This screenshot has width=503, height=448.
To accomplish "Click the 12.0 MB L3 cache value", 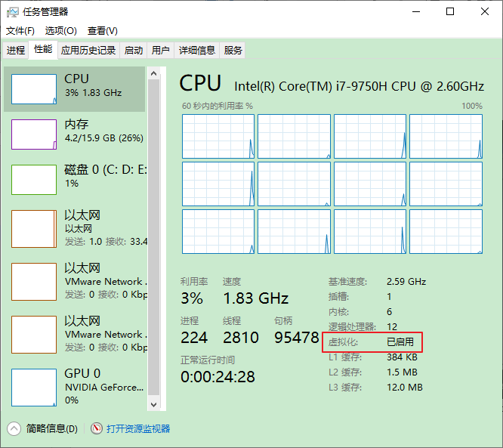I will coord(405,387).
